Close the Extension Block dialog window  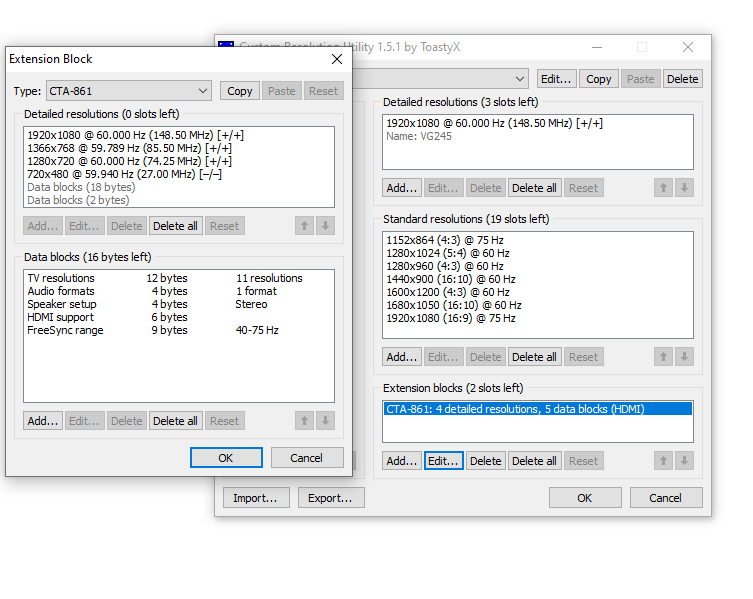click(337, 59)
